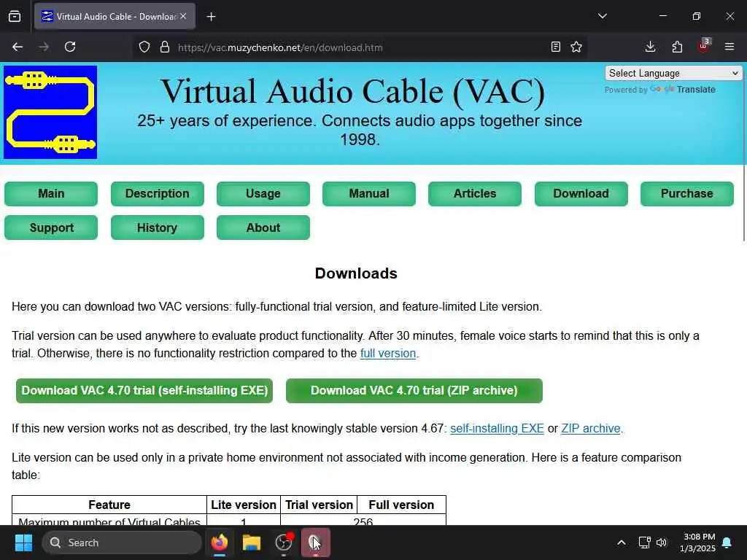Screen dimensions: 747x560
Task: Reload the page with refresh icon
Action: (70, 47)
